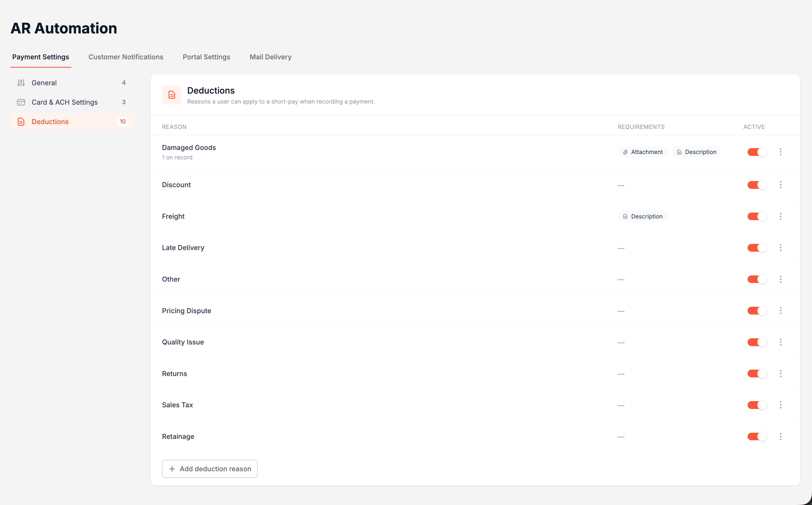Screen dimensions: 812x505
Task: Click the Attachment requirement chip on Damaged Goods
Action: coord(642,152)
